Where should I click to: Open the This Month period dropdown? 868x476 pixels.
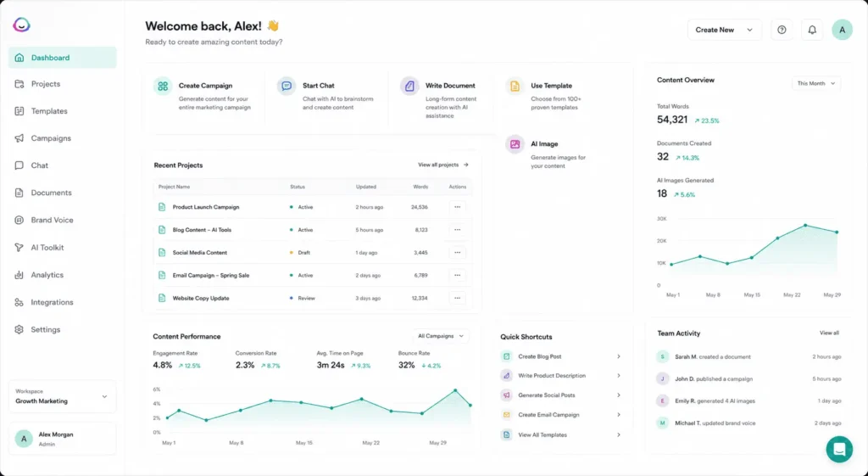pos(816,84)
